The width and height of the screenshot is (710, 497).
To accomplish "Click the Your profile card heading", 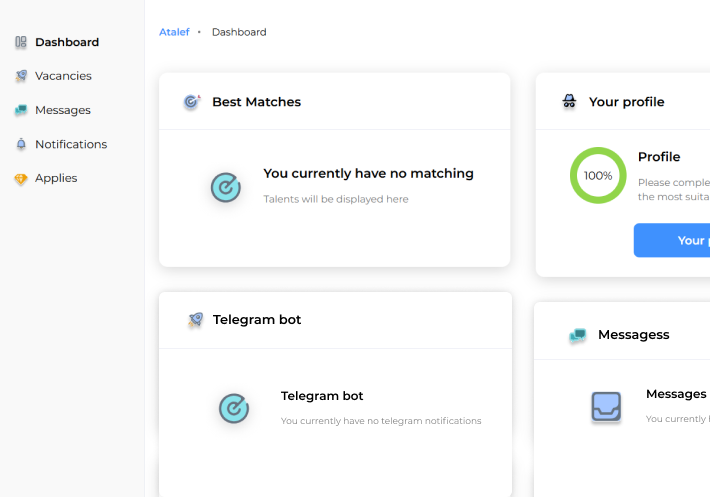I will (x=627, y=102).
